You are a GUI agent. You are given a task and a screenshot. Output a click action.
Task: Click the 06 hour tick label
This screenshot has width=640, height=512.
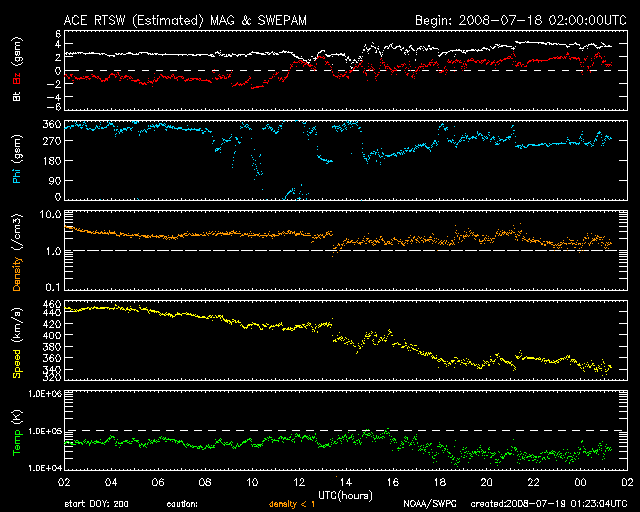(x=158, y=483)
